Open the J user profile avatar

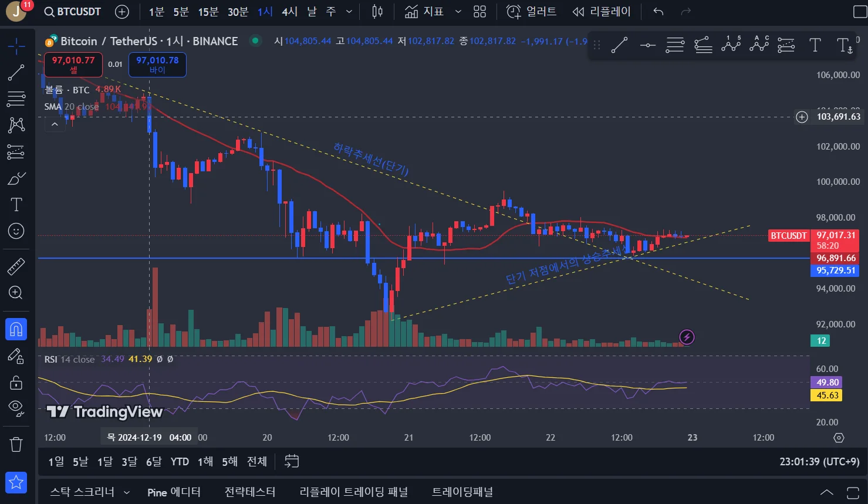pyautogui.click(x=16, y=11)
